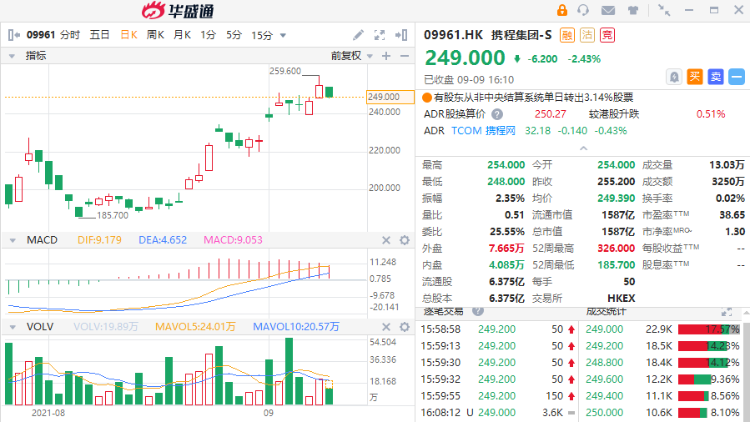This screenshot has width=750, height=422.
Task: Open messages via the envelope icon
Action: pos(608,10)
